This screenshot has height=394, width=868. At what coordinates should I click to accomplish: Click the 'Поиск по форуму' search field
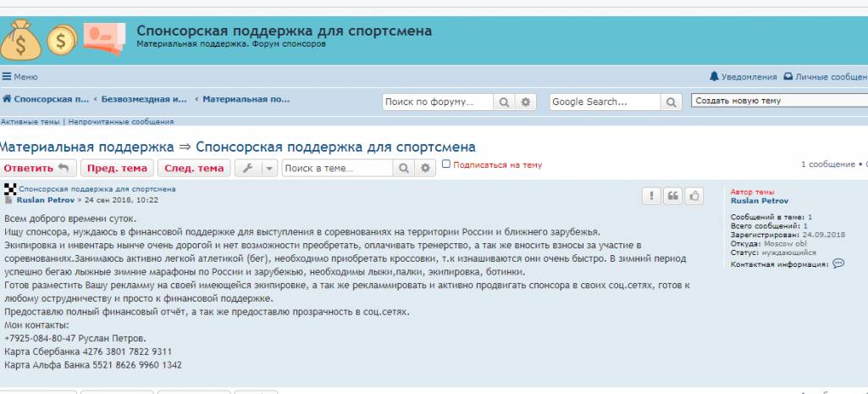437,102
